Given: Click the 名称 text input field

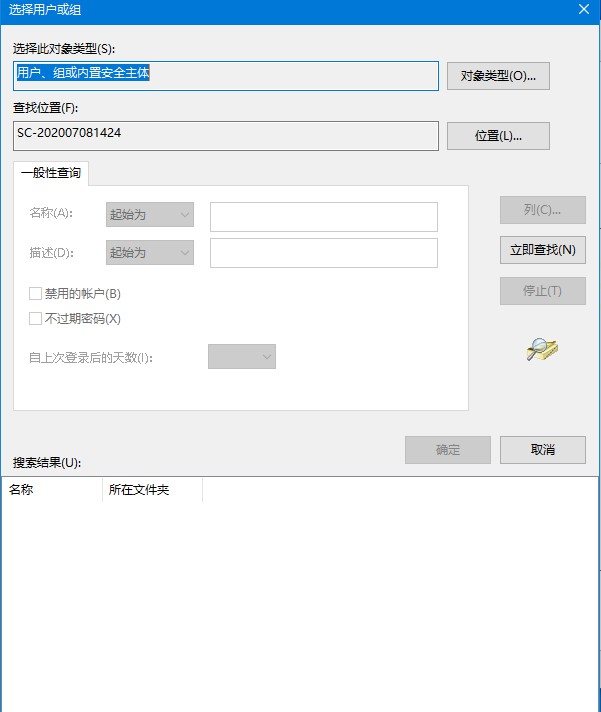Looking at the screenshot, I should point(323,216).
